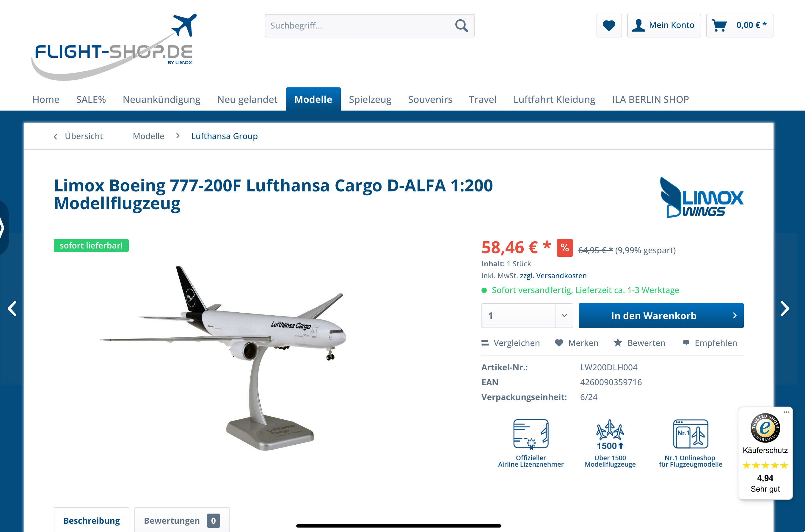Add item with In den Warenkorb
Image resolution: width=805 pixels, height=532 pixels.
click(x=661, y=316)
